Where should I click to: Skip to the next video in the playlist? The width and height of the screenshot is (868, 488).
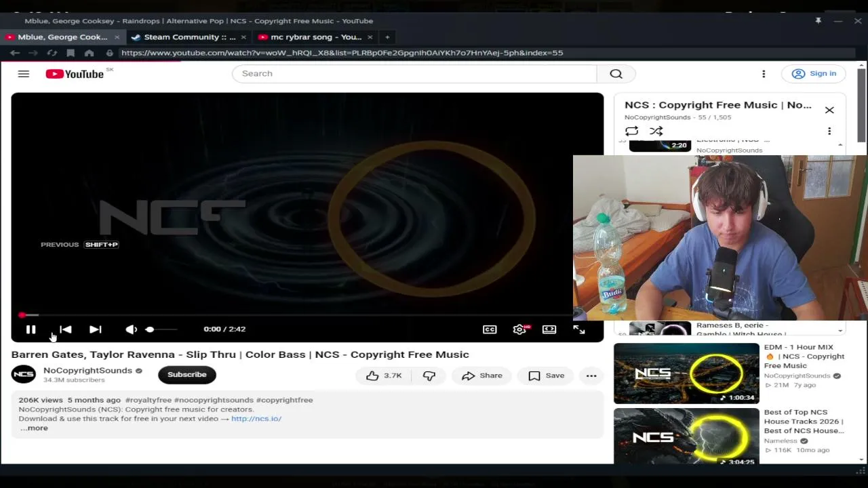pos(95,329)
